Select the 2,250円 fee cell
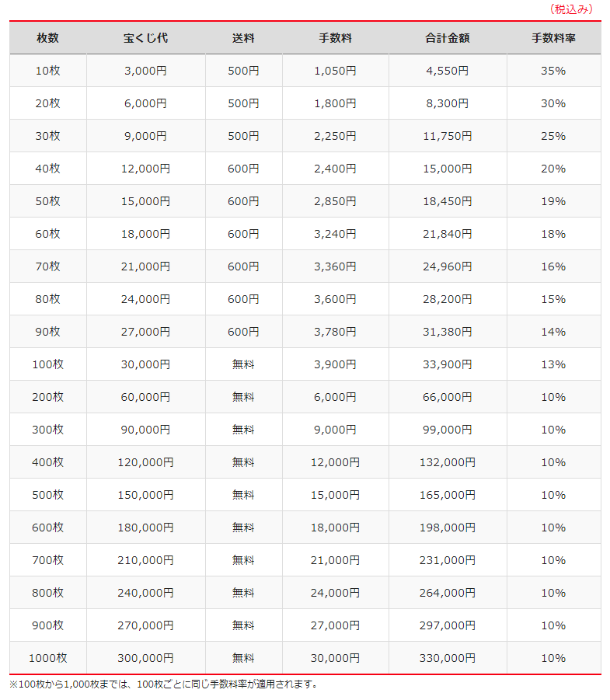610x700 pixels. point(336,136)
